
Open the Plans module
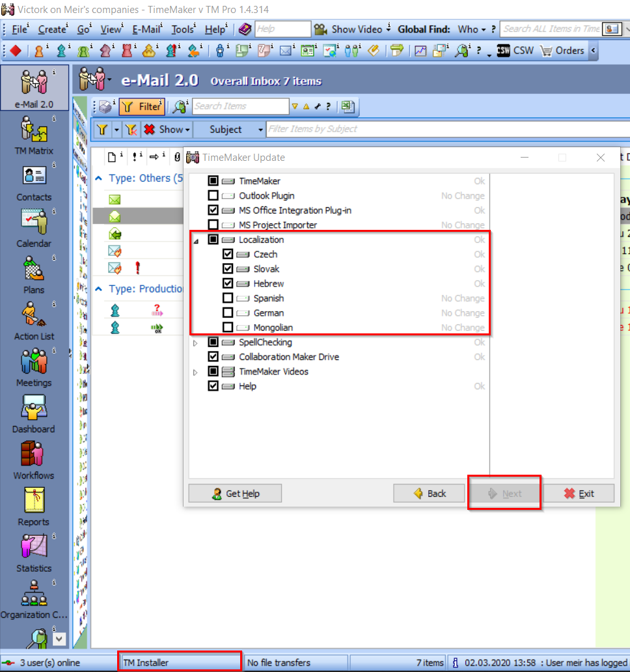(34, 274)
